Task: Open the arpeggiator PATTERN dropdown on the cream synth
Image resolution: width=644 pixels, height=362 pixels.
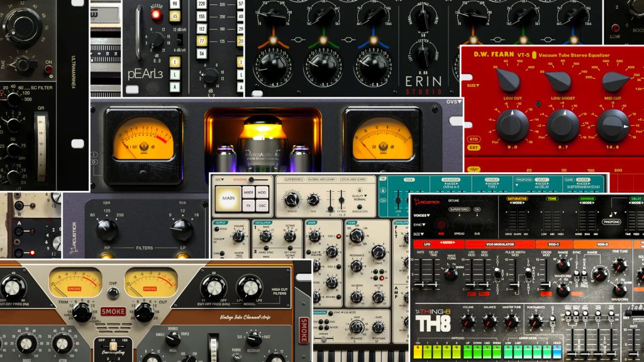Action: (379, 338)
